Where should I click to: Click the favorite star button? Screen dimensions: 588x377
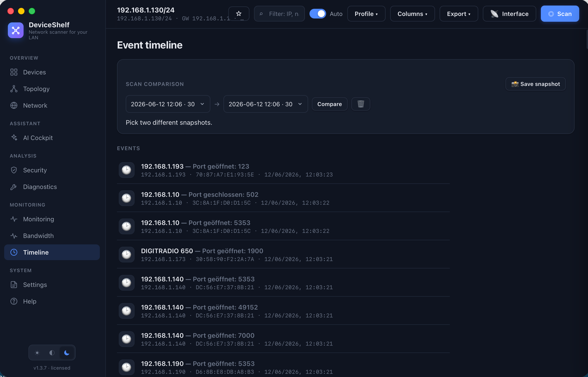239,14
